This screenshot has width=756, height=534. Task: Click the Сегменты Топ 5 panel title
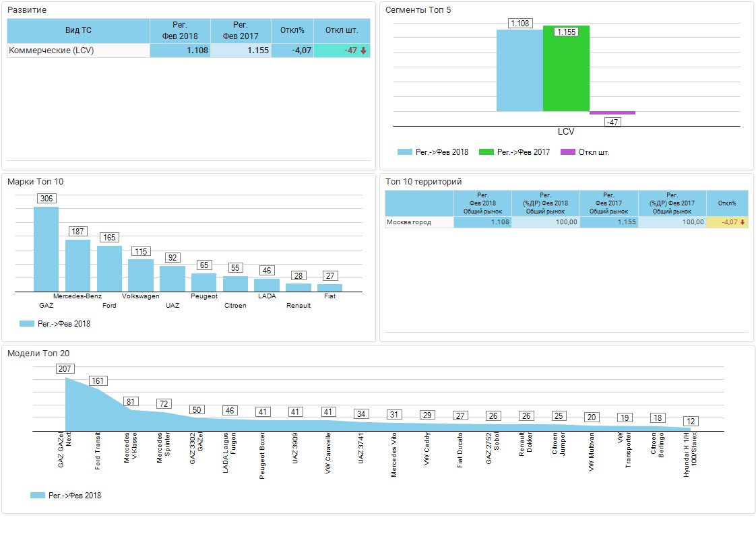[x=418, y=10]
